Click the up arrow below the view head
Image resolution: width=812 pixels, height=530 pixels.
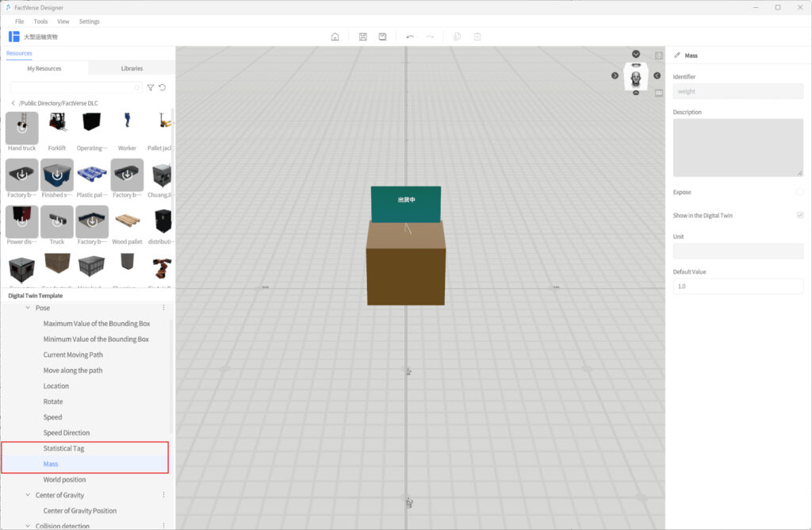(636, 93)
